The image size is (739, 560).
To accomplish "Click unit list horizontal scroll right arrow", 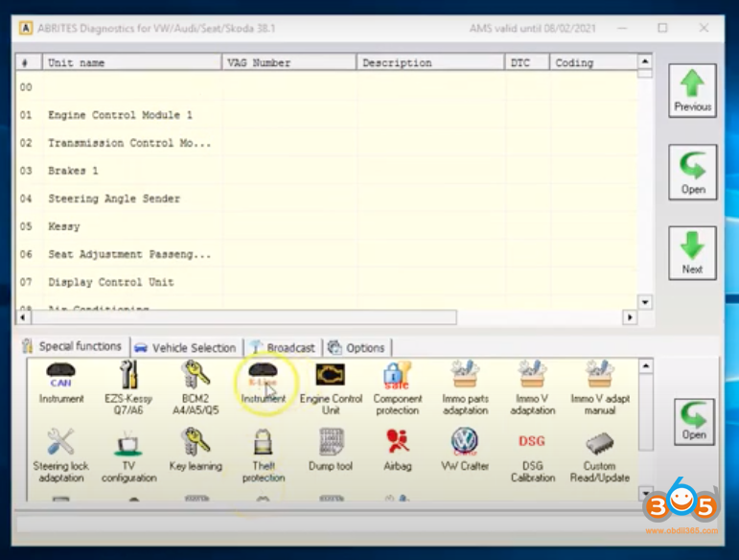I will tap(630, 317).
